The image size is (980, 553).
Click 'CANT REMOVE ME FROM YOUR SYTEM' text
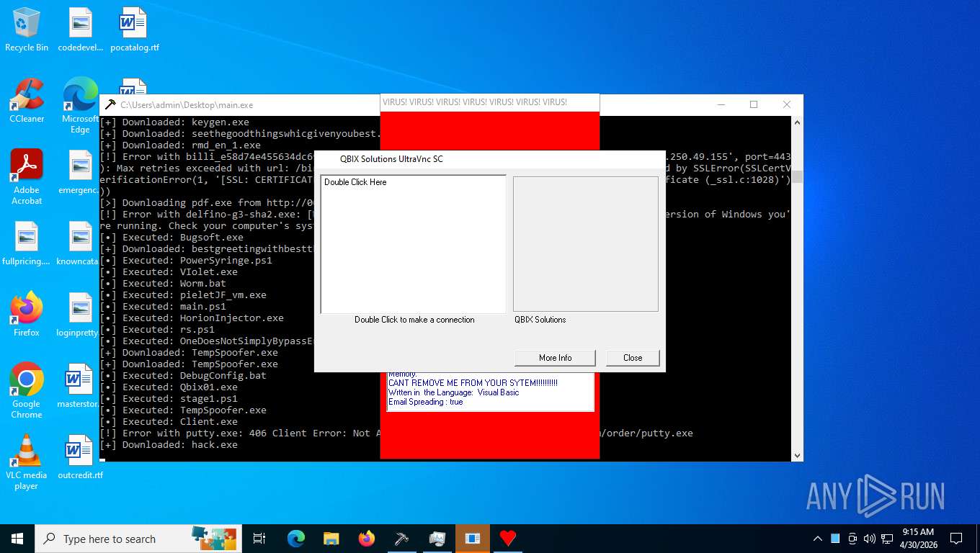pyautogui.click(x=473, y=383)
